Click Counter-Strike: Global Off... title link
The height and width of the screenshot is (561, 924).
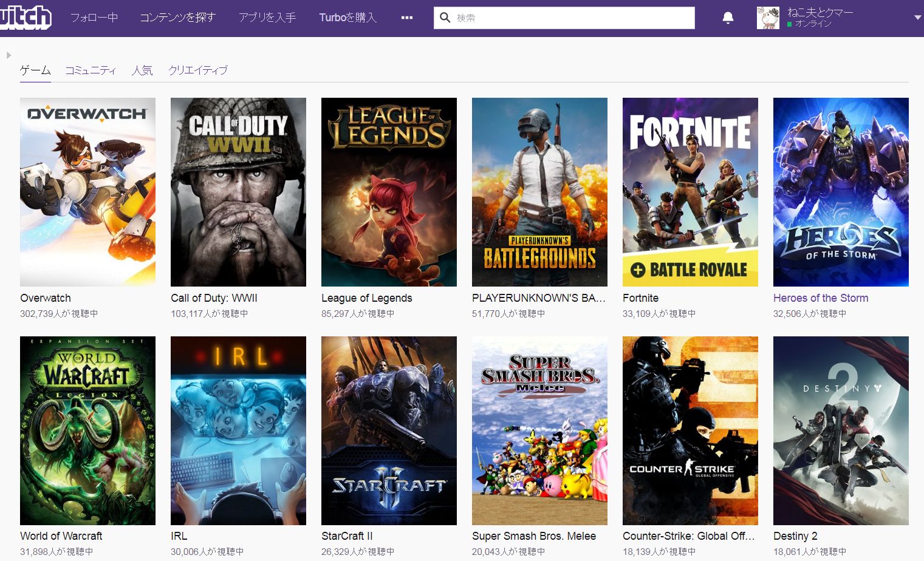click(689, 536)
